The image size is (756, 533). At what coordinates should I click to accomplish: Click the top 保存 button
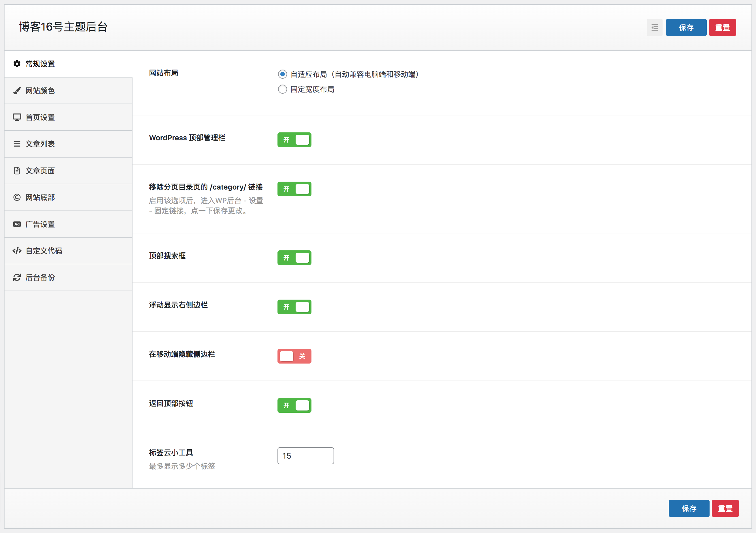(x=686, y=27)
